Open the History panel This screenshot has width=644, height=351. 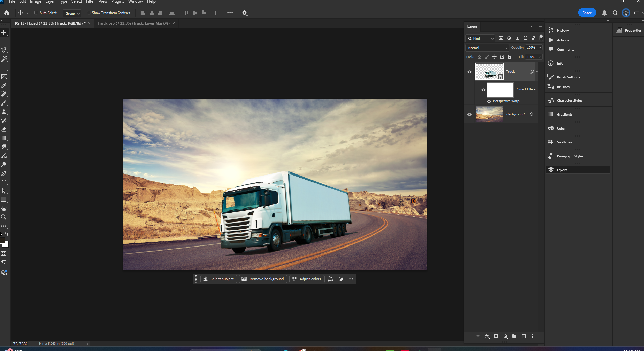562,30
